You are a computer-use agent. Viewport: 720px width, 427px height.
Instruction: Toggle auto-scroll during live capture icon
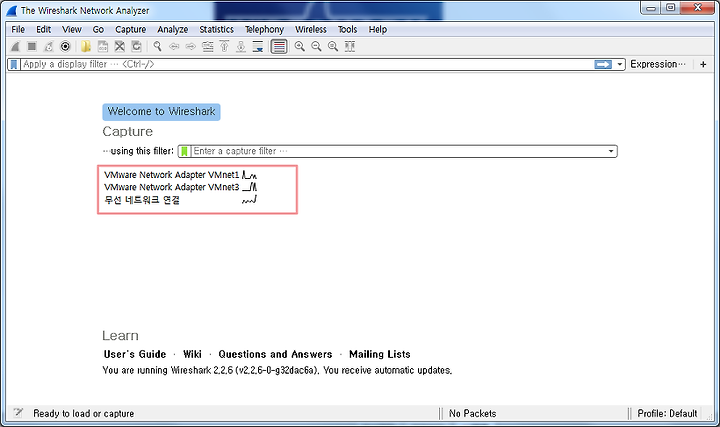coord(258,46)
